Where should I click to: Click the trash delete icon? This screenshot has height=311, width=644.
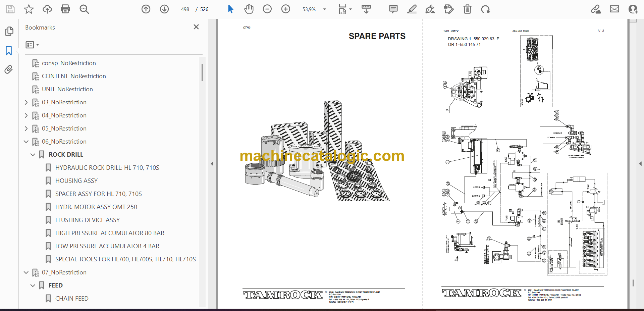467,9
